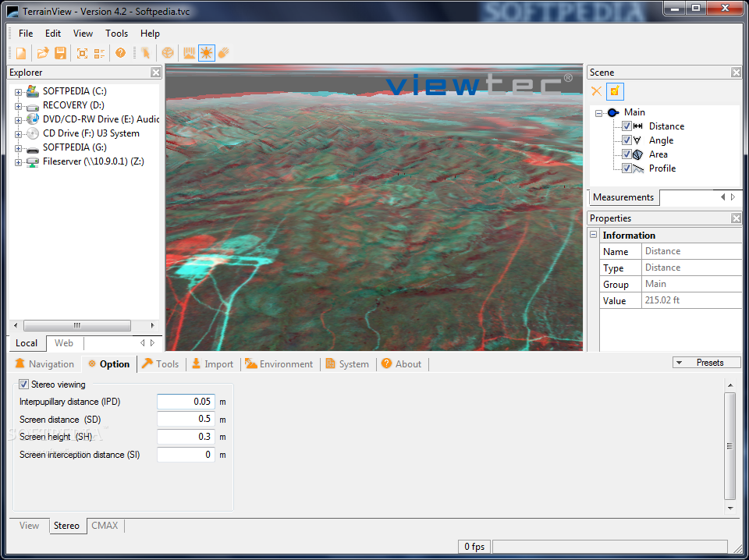Toggle the Distance checkbox in Scene tree

627,126
